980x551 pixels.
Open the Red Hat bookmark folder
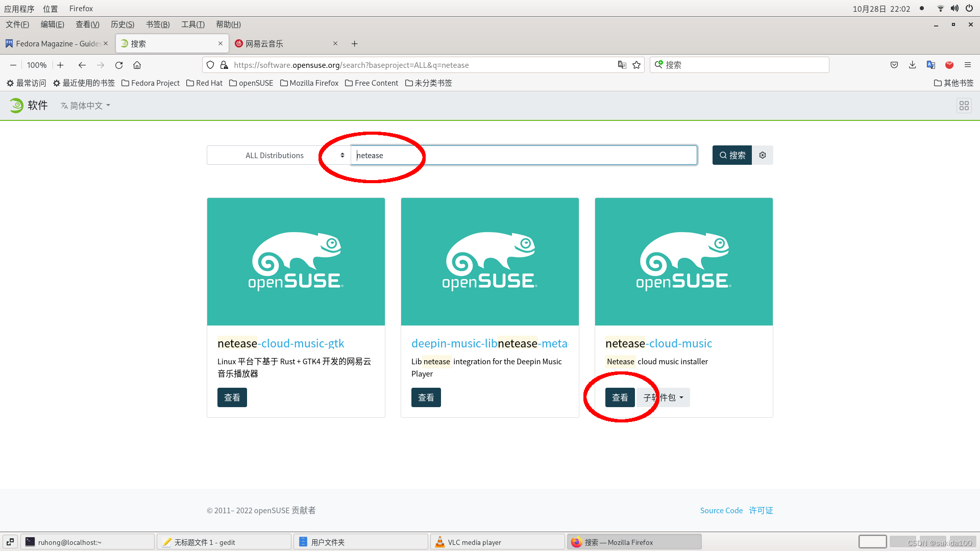(204, 83)
